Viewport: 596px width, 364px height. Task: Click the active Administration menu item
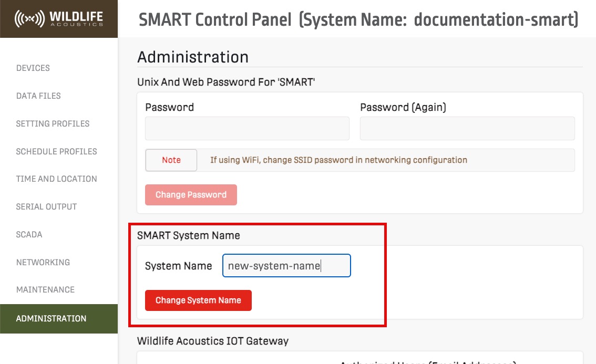pyautogui.click(x=51, y=318)
